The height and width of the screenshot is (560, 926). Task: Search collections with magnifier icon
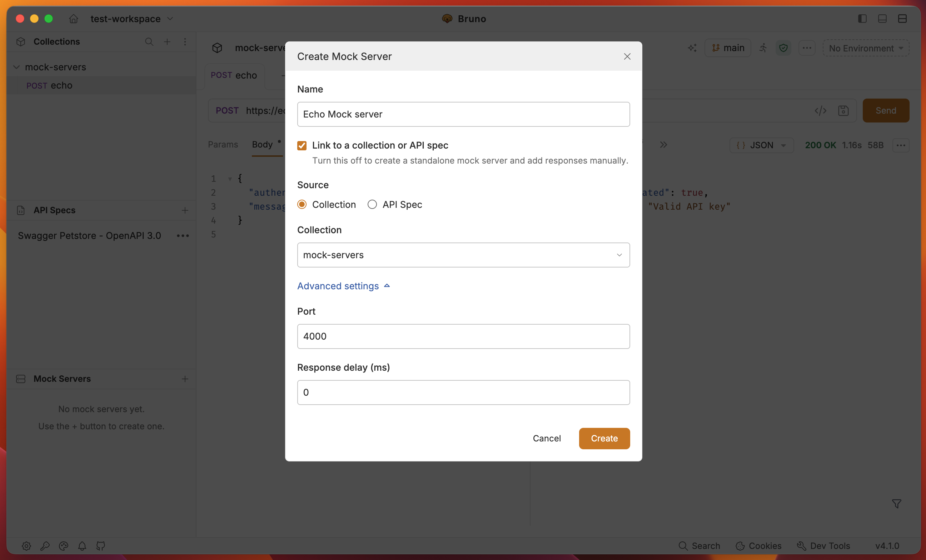coord(149,42)
